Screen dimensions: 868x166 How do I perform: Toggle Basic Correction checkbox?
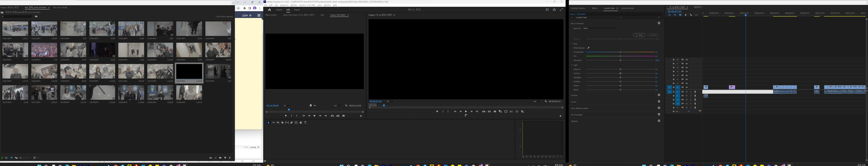[x=659, y=23]
